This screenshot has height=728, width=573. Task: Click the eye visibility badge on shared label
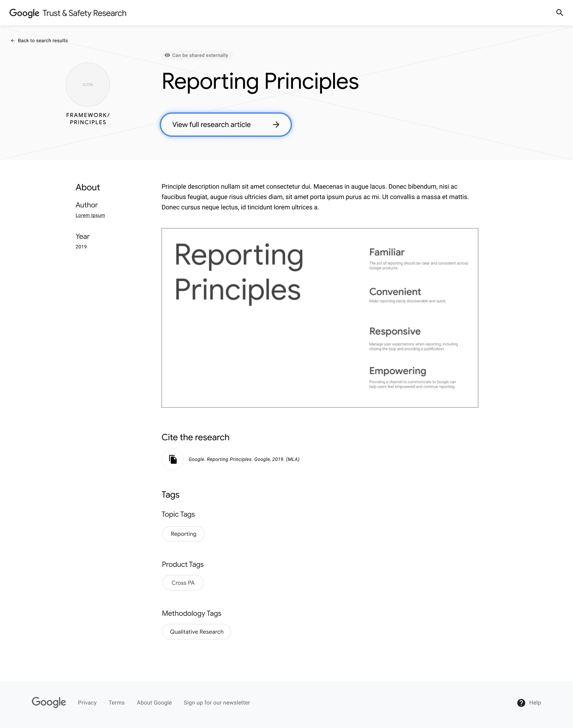(x=168, y=55)
